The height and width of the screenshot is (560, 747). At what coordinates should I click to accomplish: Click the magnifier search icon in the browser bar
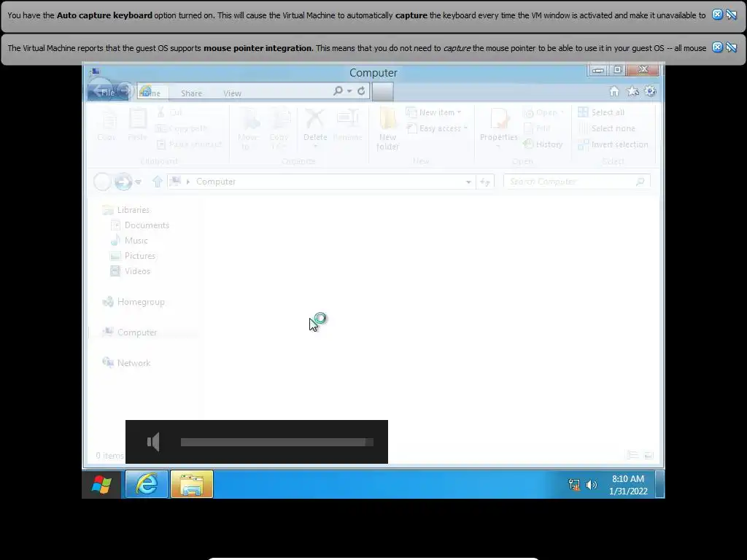click(338, 90)
